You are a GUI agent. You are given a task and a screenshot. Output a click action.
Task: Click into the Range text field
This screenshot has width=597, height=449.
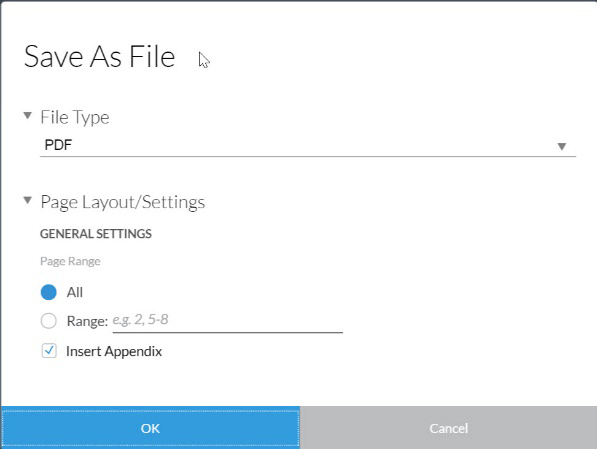228,321
